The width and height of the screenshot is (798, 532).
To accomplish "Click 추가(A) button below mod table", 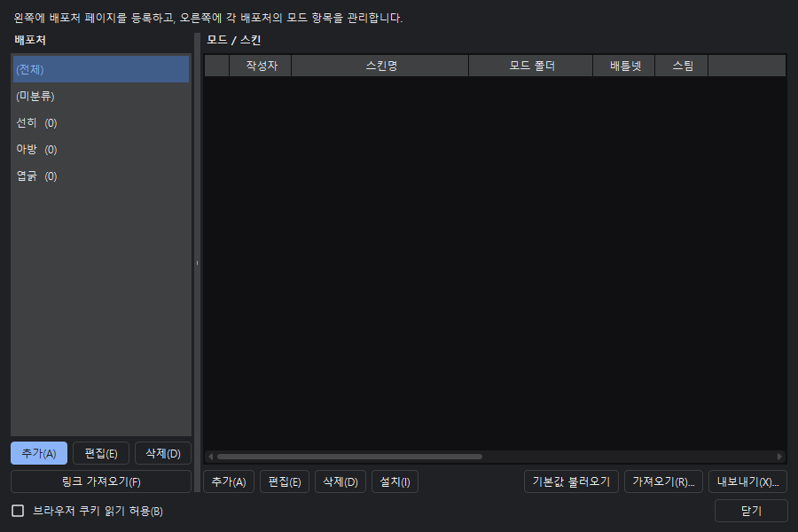I will pyautogui.click(x=229, y=481).
